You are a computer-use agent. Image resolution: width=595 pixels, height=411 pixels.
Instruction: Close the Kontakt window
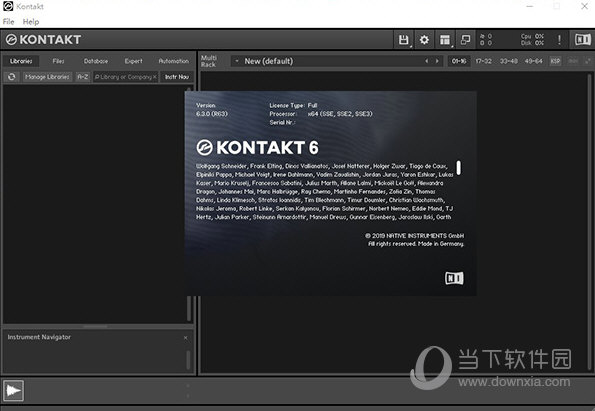(x=584, y=6)
